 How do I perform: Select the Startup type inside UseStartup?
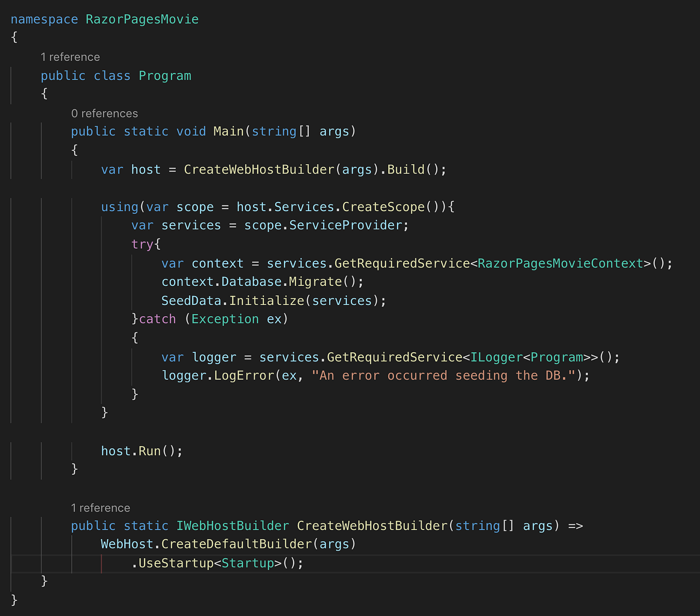pyautogui.click(x=248, y=563)
